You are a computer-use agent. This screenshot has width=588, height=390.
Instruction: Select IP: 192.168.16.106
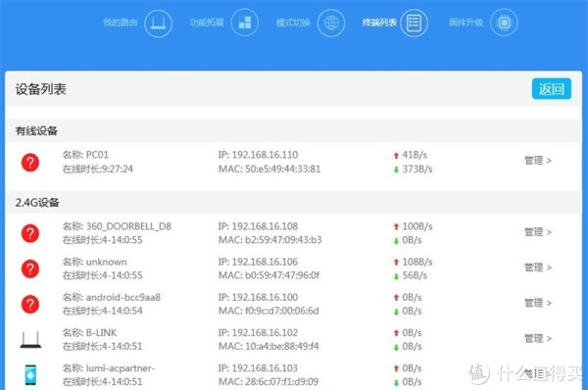click(x=258, y=262)
